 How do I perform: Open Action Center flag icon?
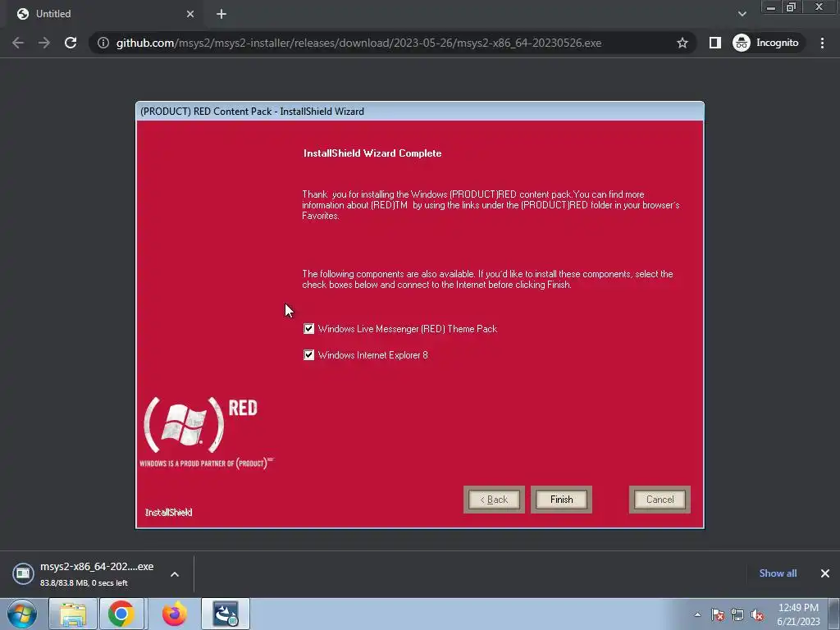(x=717, y=614)
